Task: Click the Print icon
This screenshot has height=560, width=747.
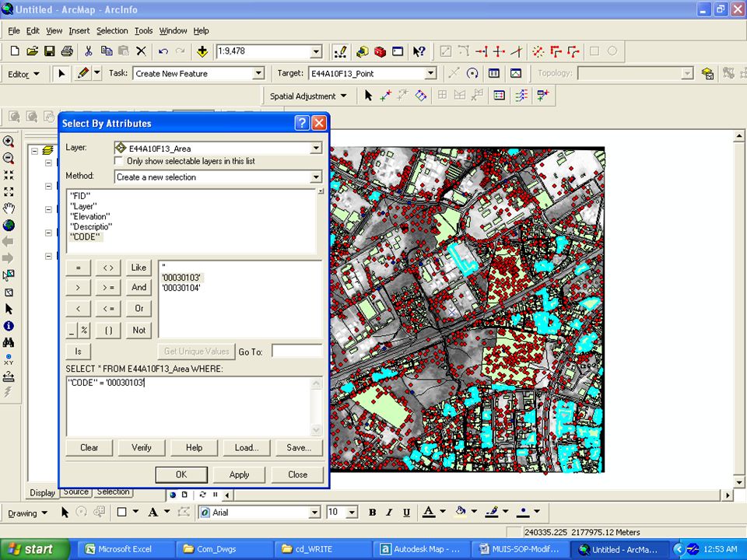Action: pos(67,51)
